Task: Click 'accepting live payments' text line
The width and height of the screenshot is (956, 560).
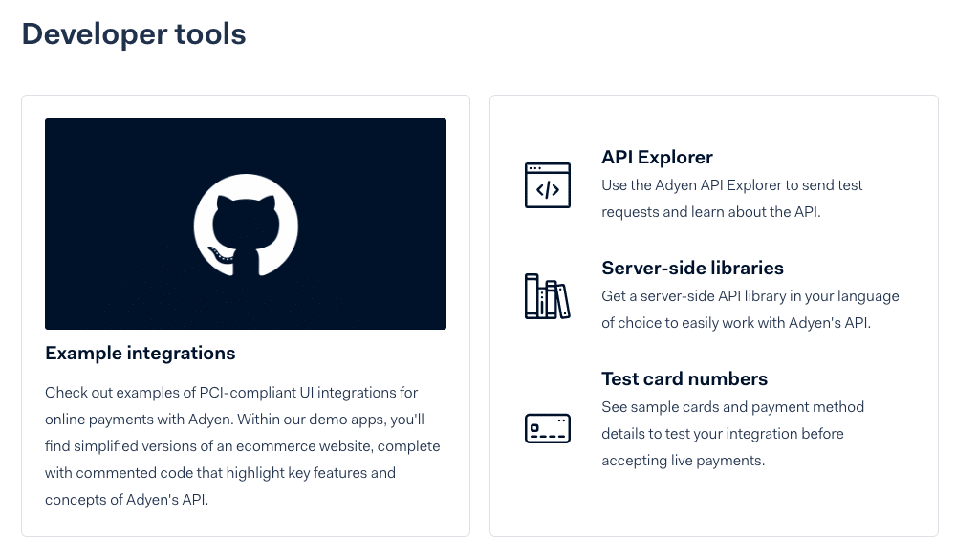Action: [684, 461]
